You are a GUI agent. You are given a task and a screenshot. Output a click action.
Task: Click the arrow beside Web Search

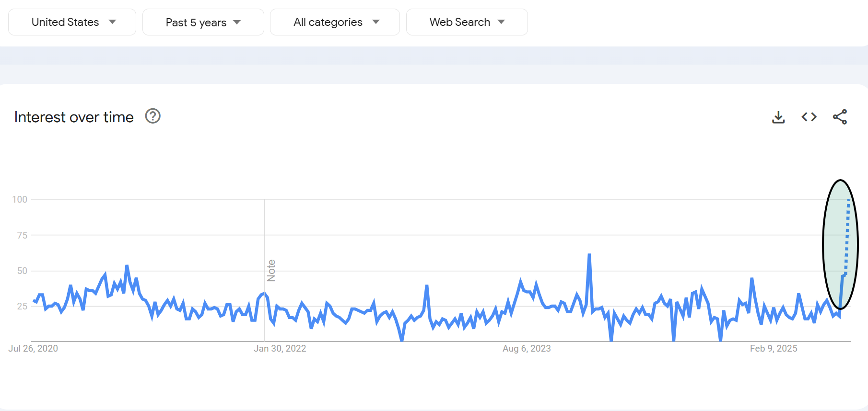click(x=502, y=22)
